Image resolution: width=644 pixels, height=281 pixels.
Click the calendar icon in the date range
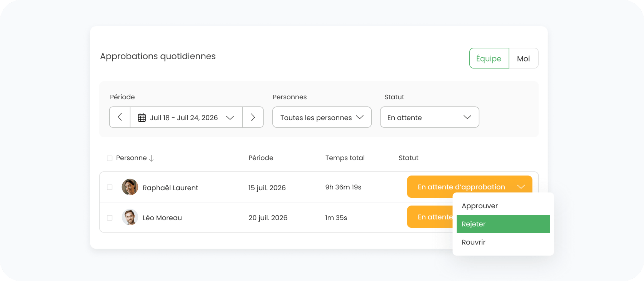click(142, 117)
